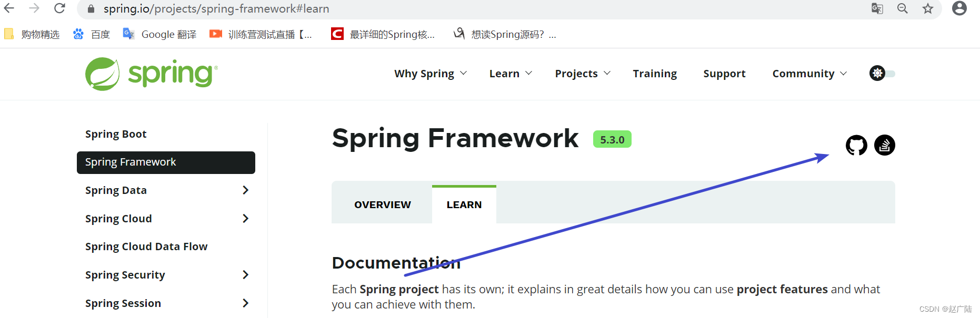Switch to the LEARN tab

[464, 204]
